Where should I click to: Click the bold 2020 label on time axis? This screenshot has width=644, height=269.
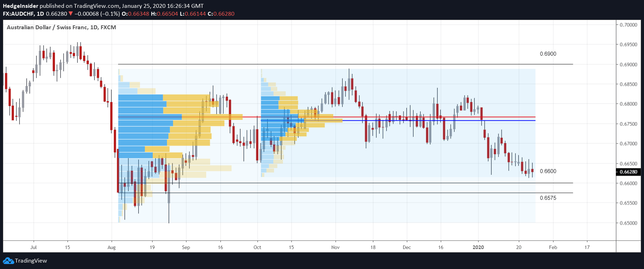pos(478,247)
